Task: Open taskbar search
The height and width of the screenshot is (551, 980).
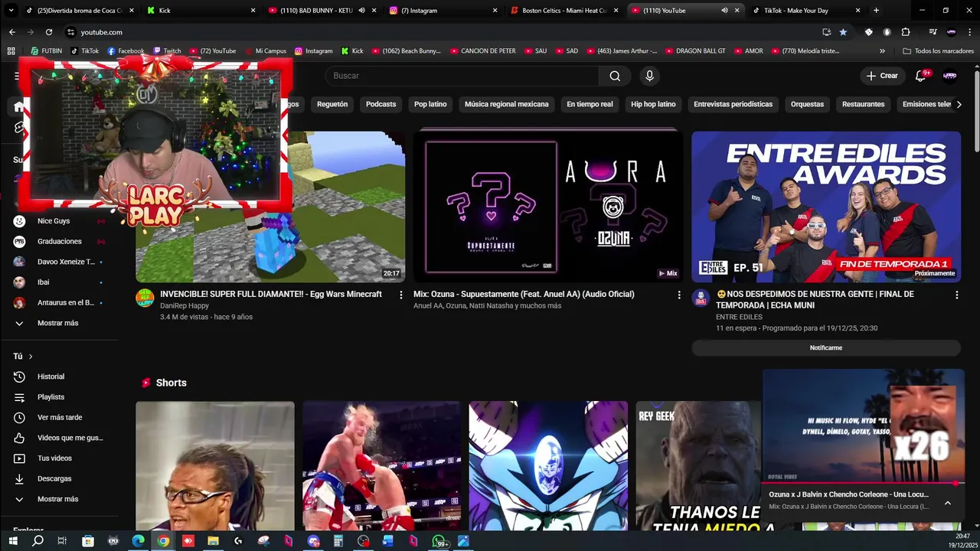Action: pyautogui.click(x=38, y=541)
